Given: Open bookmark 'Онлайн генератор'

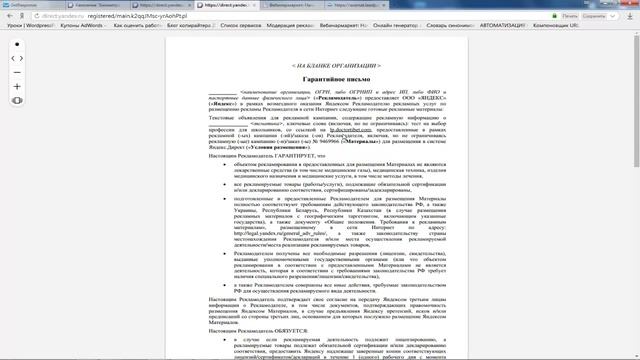Looking at the screenshot, I should [x=396, y=25].
